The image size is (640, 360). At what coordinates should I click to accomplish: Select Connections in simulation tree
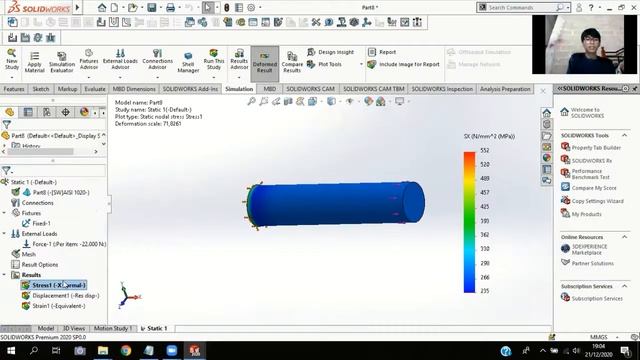[x=37, y=203]
